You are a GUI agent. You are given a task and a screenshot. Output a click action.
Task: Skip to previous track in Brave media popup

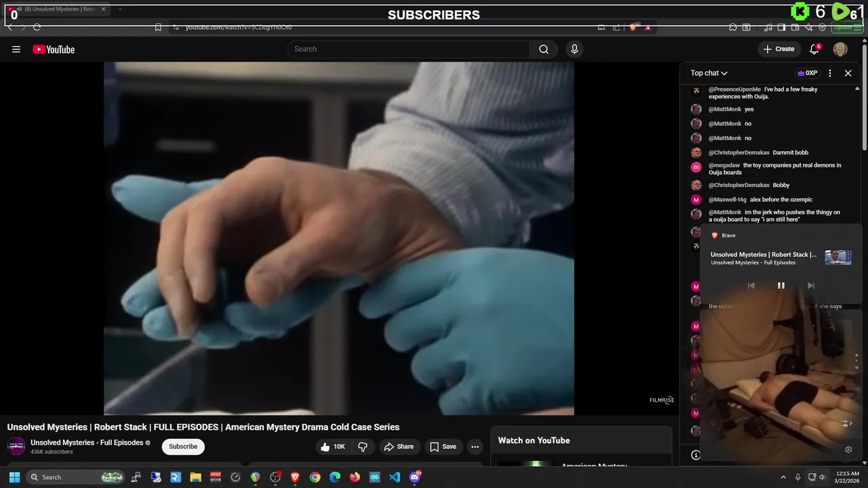(x=751, y=285)
